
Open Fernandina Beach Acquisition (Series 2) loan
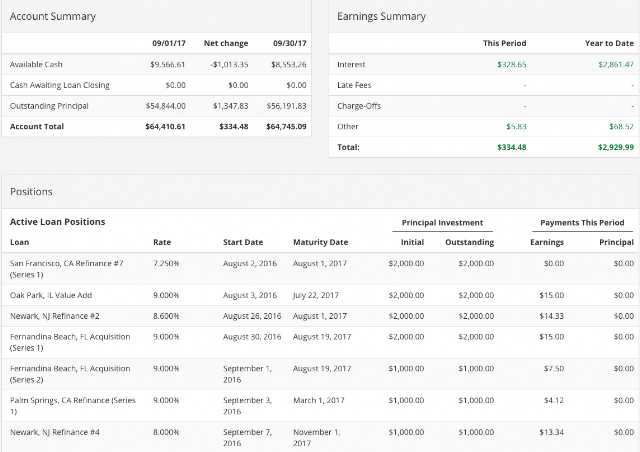70,374
